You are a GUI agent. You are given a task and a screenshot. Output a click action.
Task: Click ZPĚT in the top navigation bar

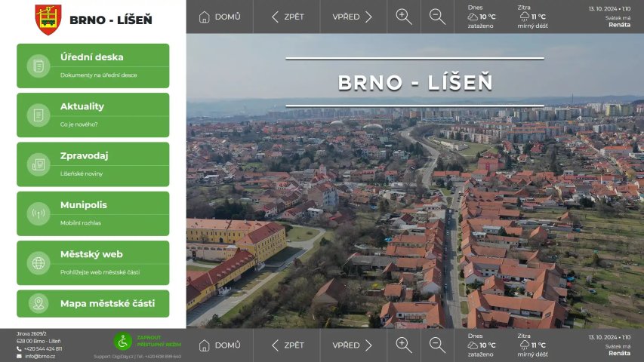click(287, 17)
